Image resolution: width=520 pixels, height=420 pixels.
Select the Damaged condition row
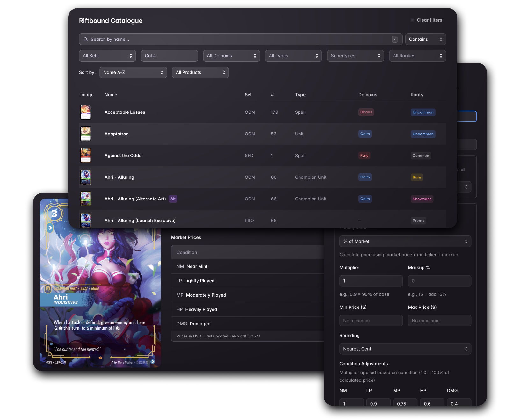pos(248,324)
